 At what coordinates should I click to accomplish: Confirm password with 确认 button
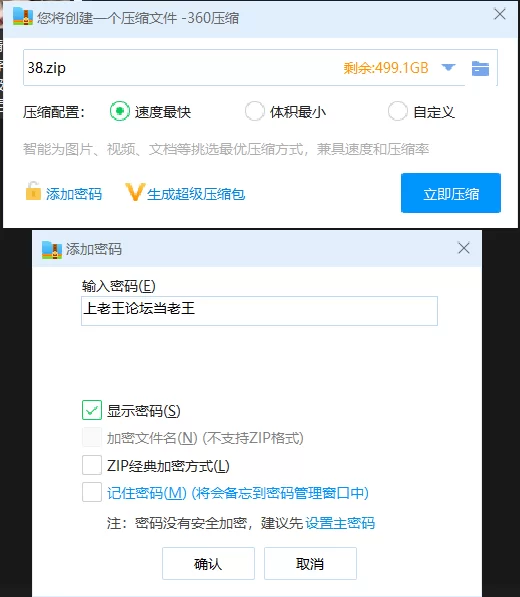(208, 563)
